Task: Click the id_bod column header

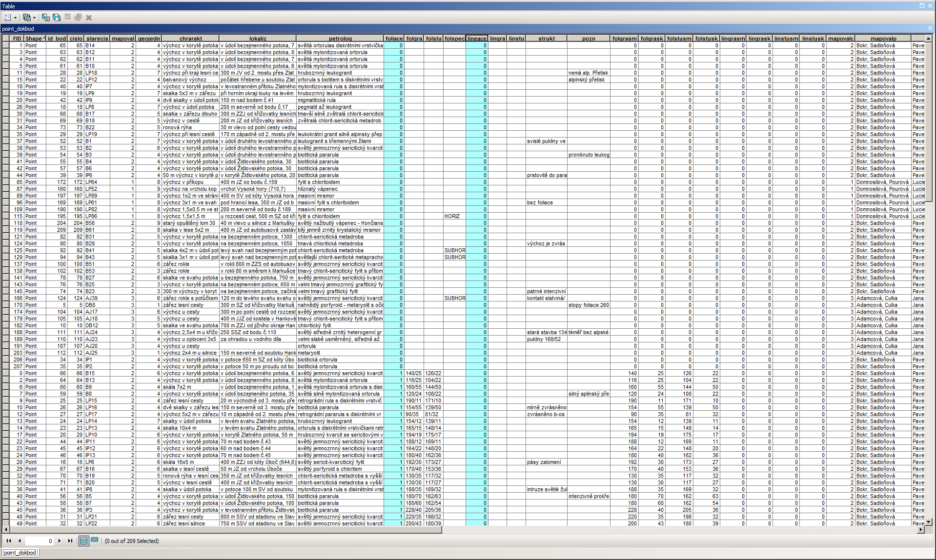Action: [57, 39]
